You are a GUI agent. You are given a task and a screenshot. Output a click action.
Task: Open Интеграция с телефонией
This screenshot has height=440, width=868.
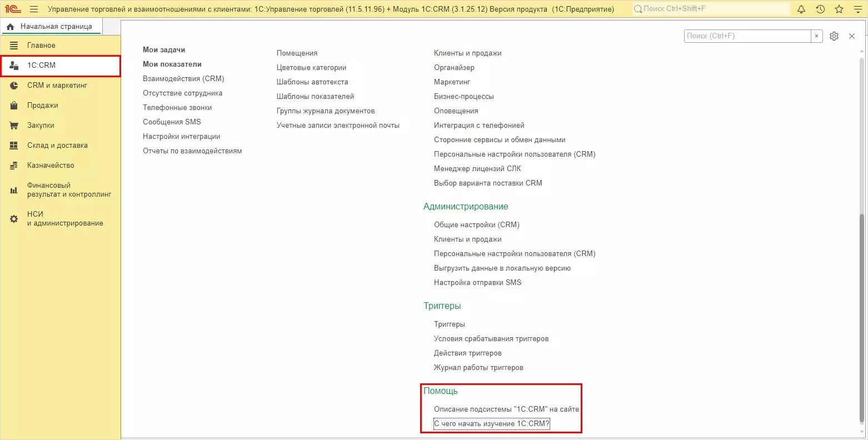tap(479, 126)
